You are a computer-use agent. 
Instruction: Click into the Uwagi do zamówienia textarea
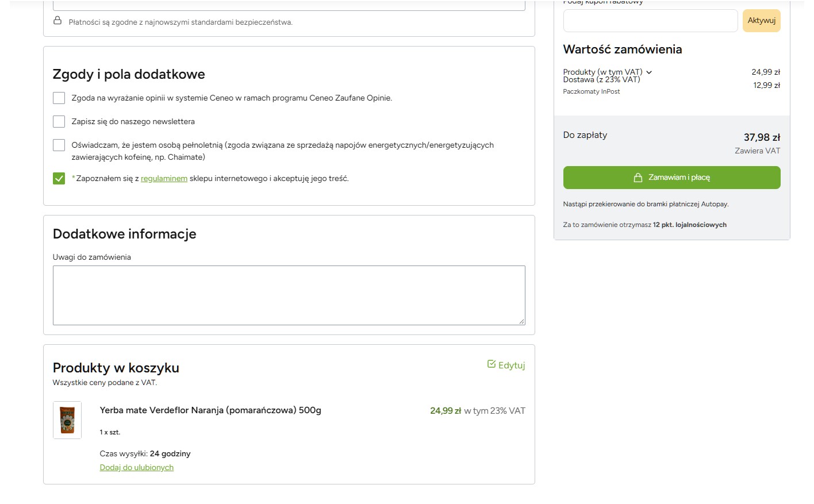[x=289, y=295]
